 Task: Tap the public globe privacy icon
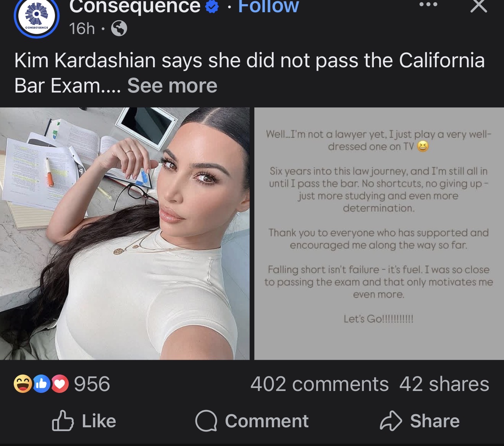tap(119, 28)
